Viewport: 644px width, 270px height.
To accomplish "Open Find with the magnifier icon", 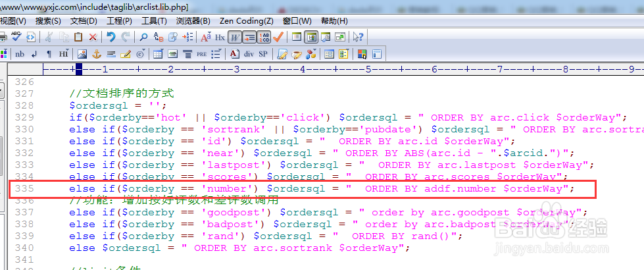I will (144, 37).
